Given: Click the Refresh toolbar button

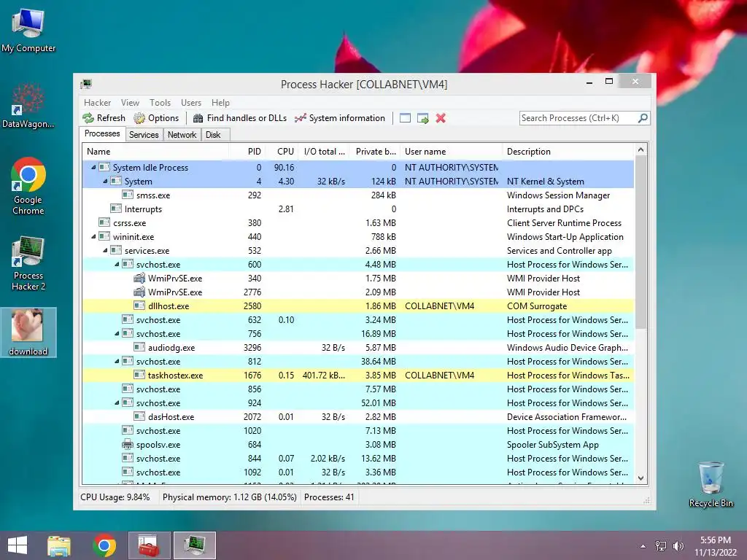Looking at the screenshot, I should (104, 118).
